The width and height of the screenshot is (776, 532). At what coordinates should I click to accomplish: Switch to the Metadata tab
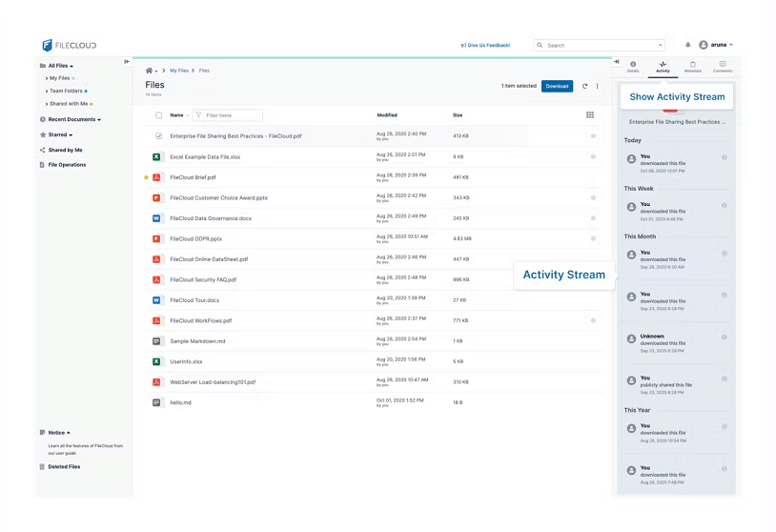click(x=692, y=67)
